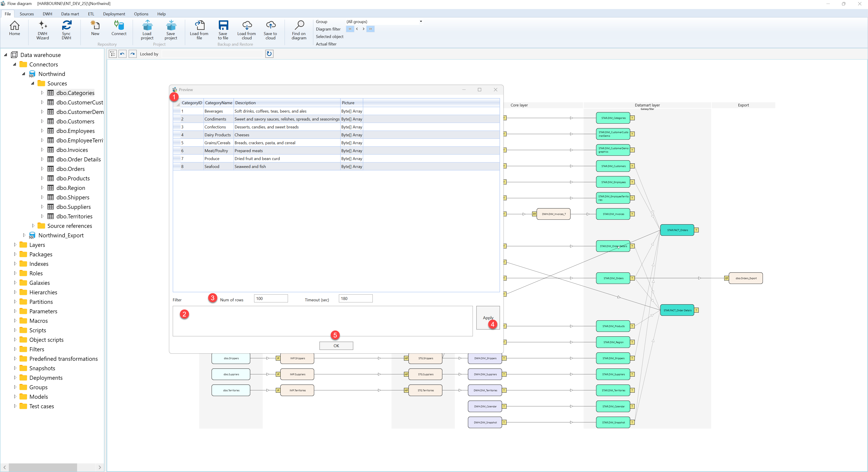Expand the Northwind_Export connector
This screenshot has height=472, width=868.
point(24,235)
